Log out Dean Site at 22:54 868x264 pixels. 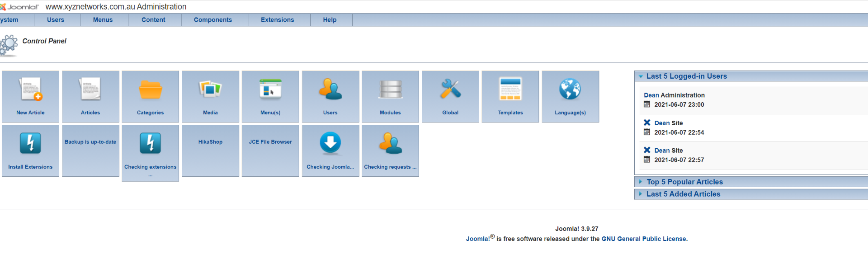coord(647,123)
